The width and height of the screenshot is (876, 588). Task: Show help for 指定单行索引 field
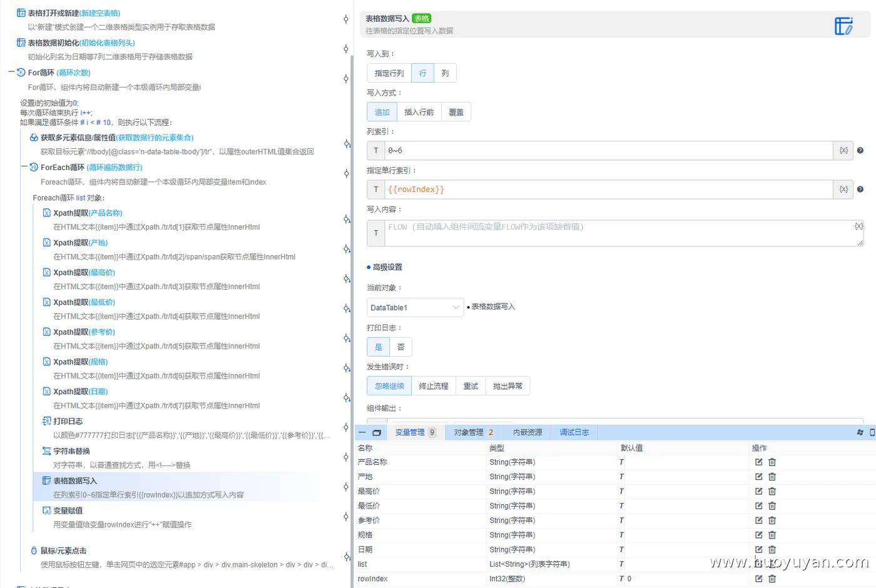[860, 190]
